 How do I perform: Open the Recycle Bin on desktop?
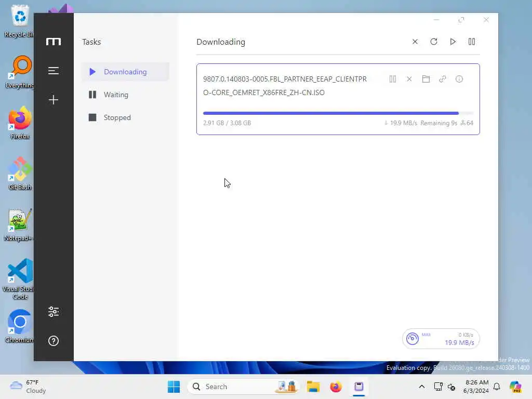[x=20, y=21]
